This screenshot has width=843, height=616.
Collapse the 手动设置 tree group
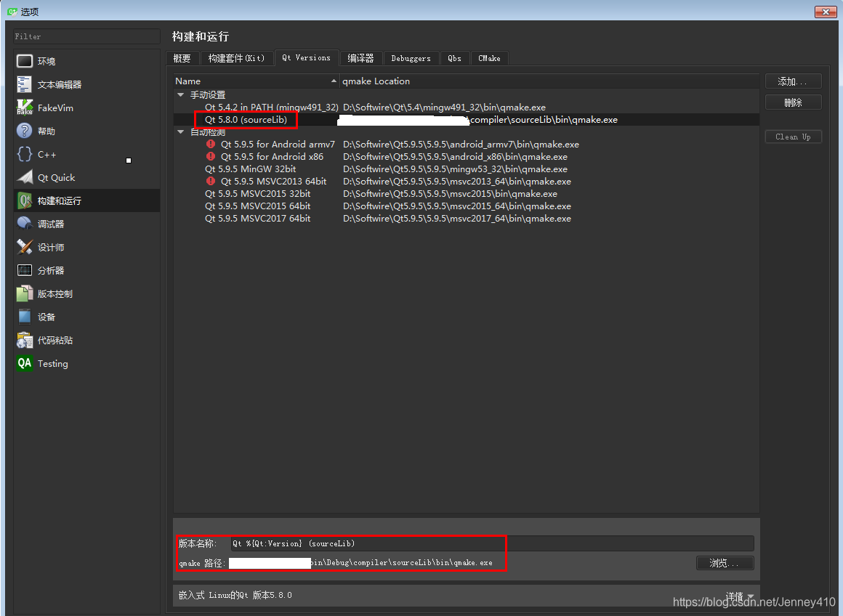pos(180,94)
